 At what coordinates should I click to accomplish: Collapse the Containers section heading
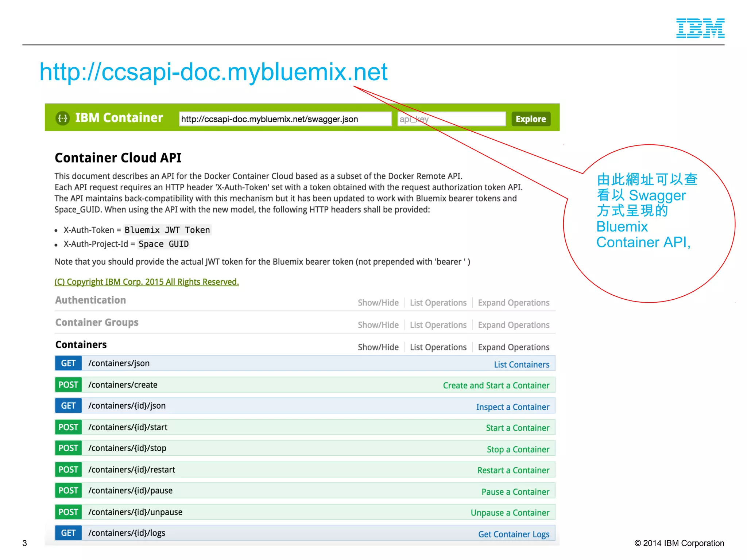81,345
